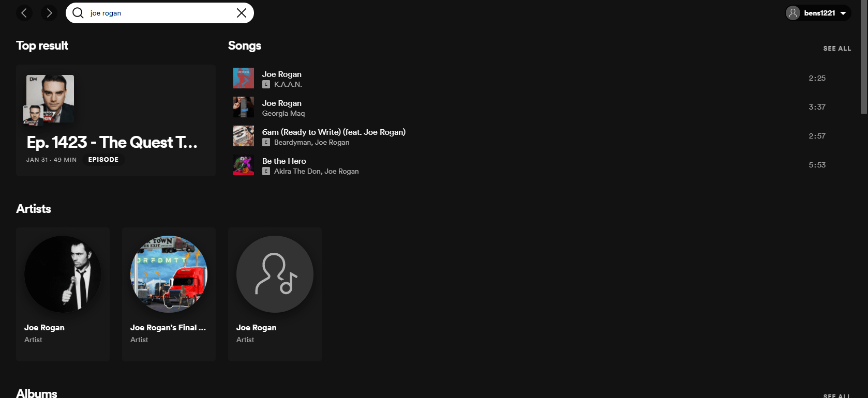Open the bens1221 account dropdown

point(818,13)
